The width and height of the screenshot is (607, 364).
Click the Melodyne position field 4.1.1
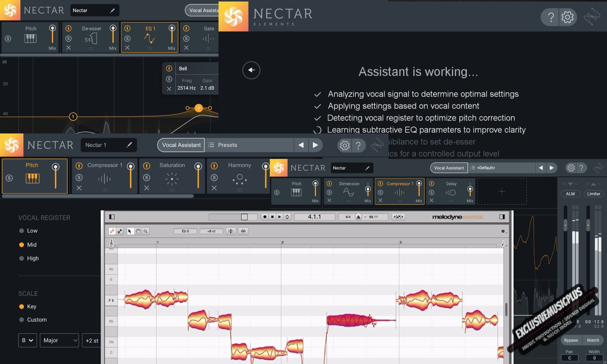[314, 217]
